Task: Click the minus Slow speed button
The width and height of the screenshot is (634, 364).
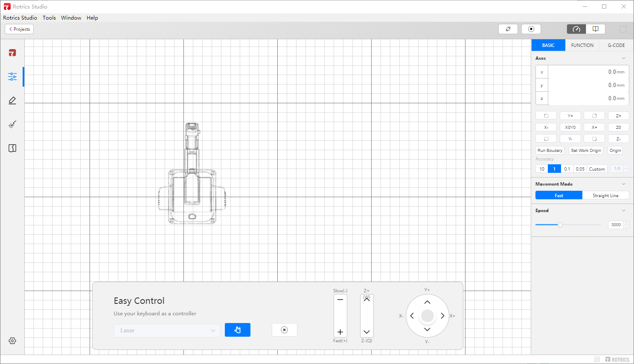Action: point(340,300)
